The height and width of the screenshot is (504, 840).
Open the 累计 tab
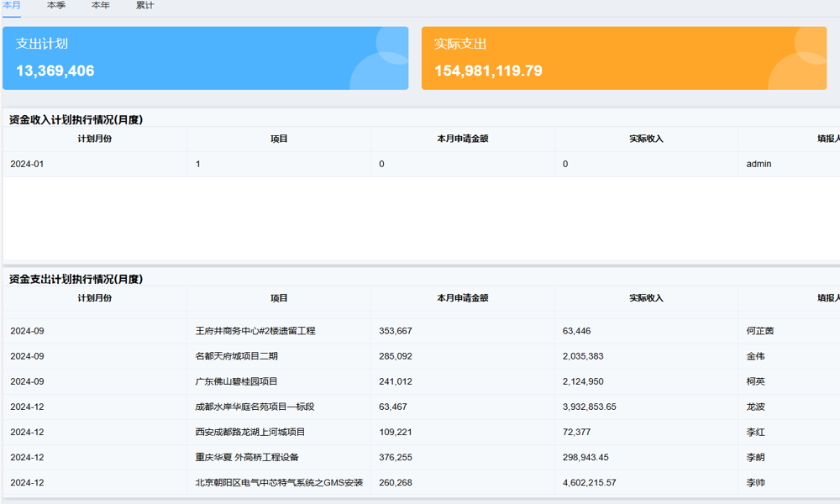pyautogui.click(x=144, y=6)
